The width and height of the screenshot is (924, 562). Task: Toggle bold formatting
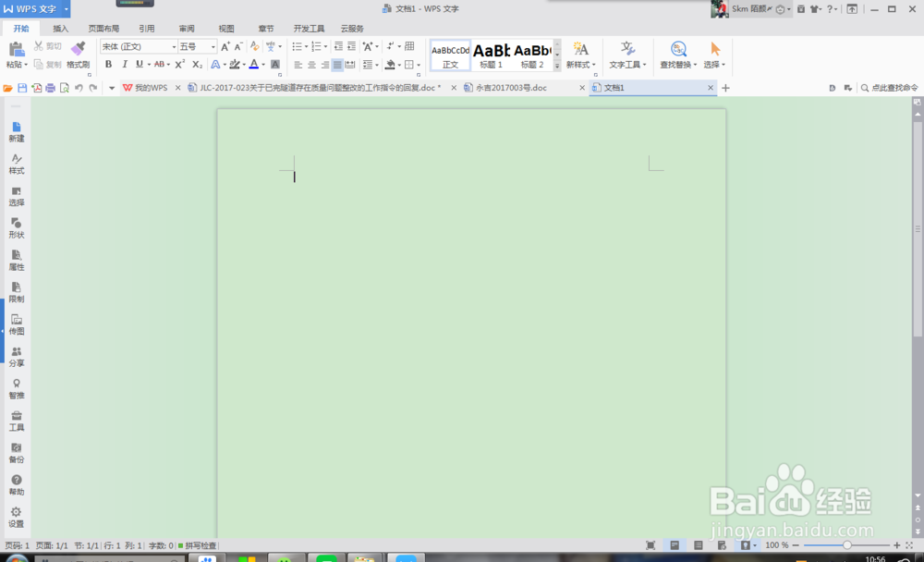click(x=108, y=65)
